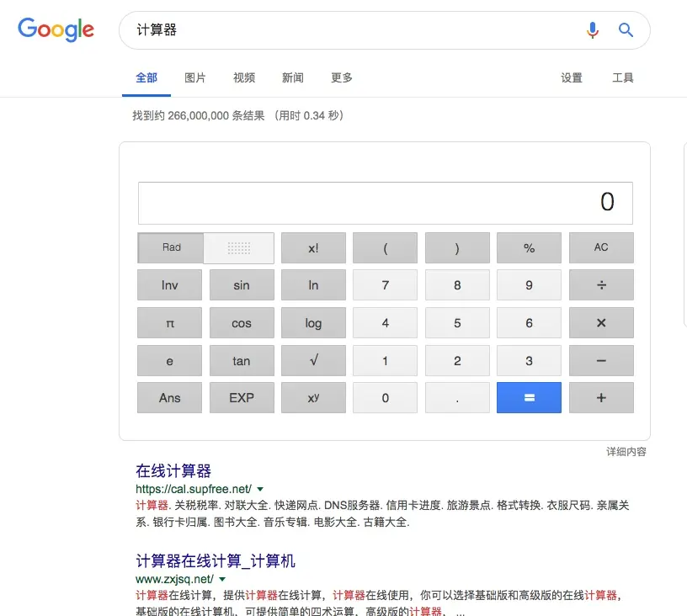The height and width of the screenshot is (616, 687).
Task: Click the cos function key
Action: 242,322
